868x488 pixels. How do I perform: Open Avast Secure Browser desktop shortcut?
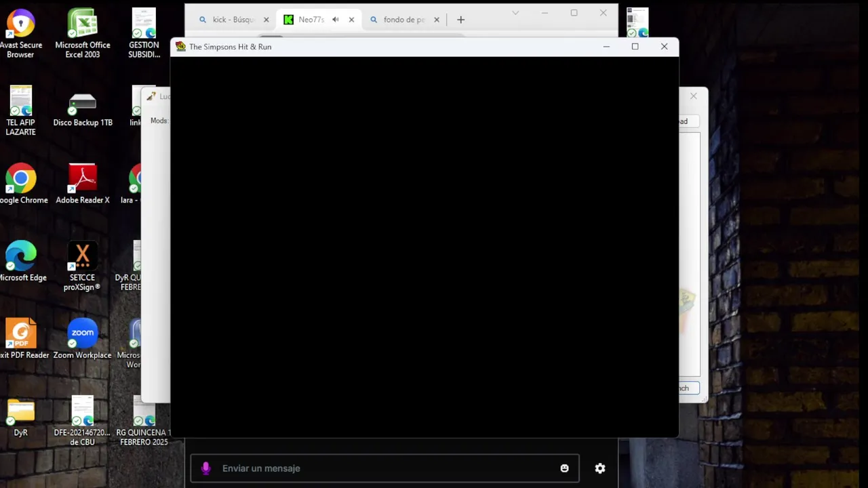[x=20, y=33]
